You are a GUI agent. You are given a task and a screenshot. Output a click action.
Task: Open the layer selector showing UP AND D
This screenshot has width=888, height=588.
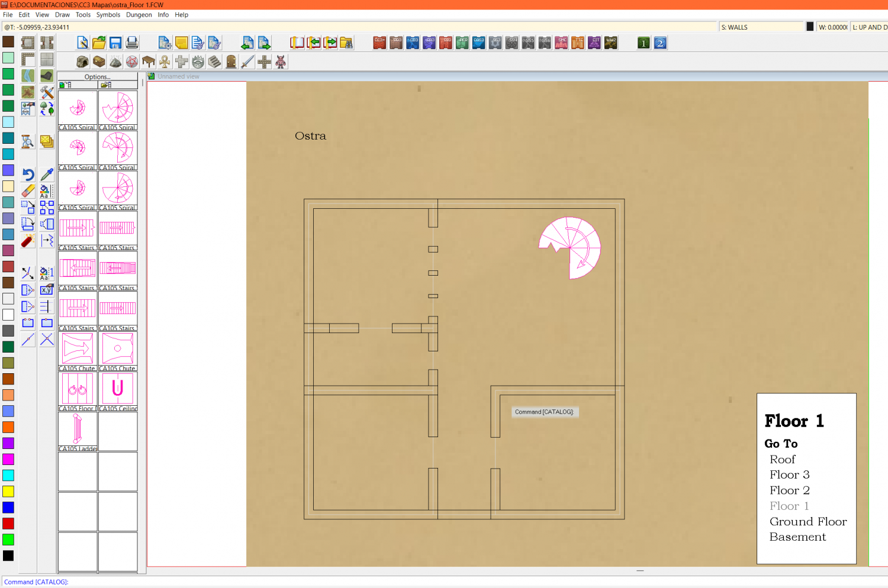869,27
